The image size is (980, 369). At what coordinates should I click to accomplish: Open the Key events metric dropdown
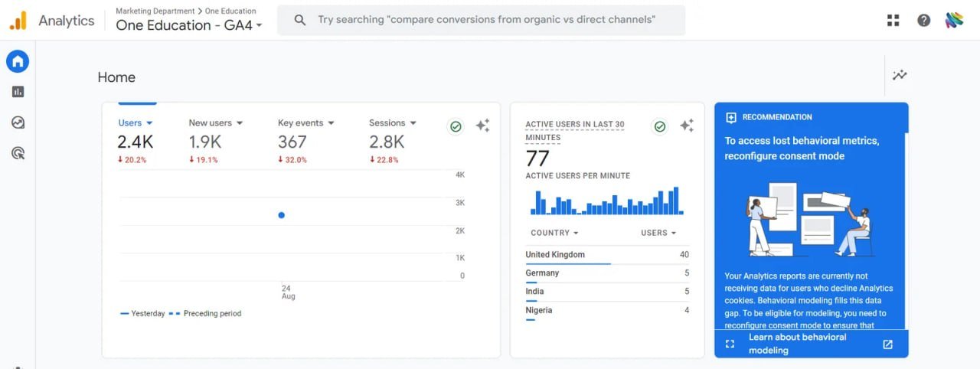click(306, 122)
